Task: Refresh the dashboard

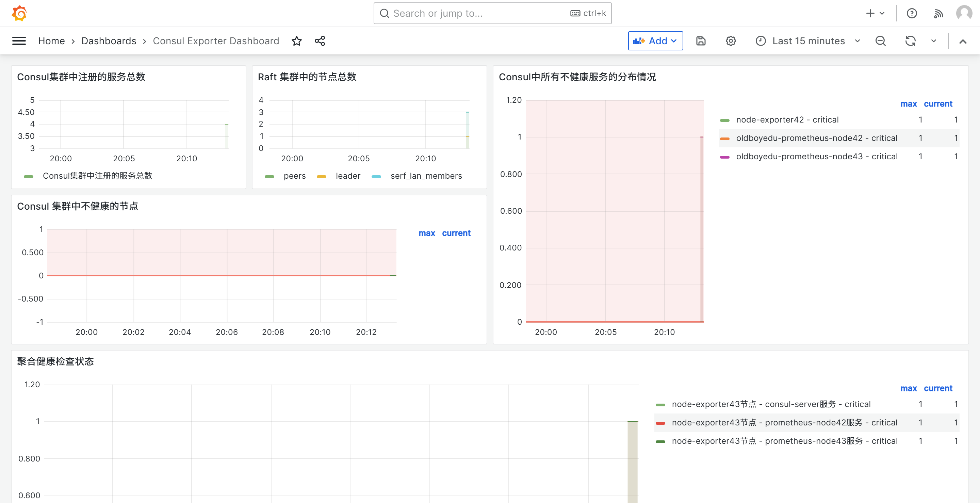Action: pos(910,41)
